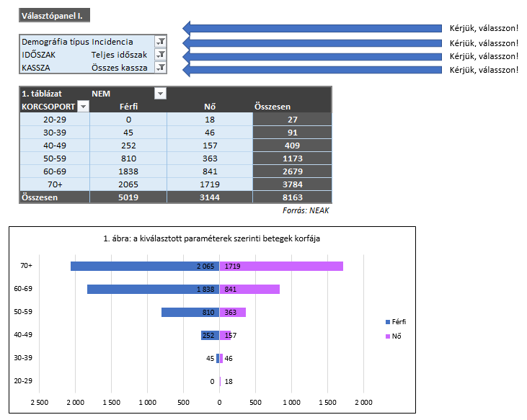Expand the NEM column filter
The width and height of the screenshot is (527, 420).
pyautogui.click(x=160, y=94)
